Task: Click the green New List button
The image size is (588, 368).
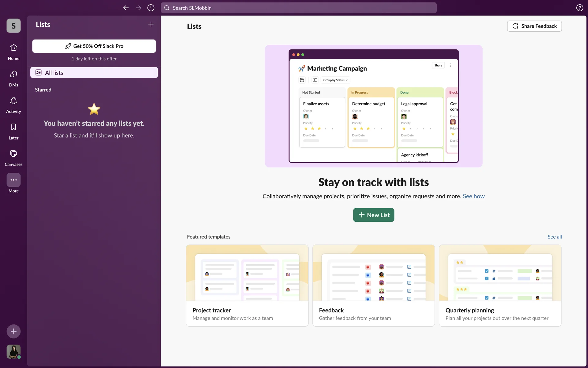Action: click(x=373, y=215)
